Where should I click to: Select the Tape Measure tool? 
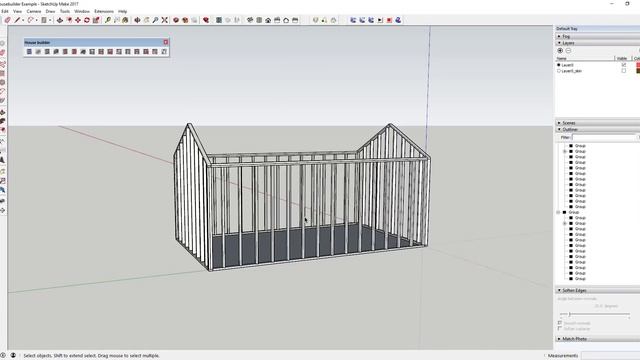[108, 20]
